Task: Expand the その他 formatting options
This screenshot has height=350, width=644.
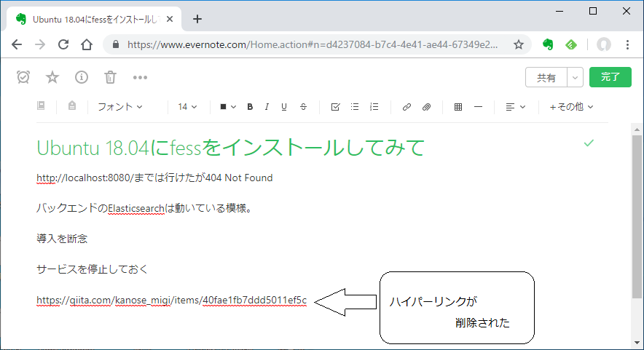Action: pyautogui.click(x=571, y=107)
